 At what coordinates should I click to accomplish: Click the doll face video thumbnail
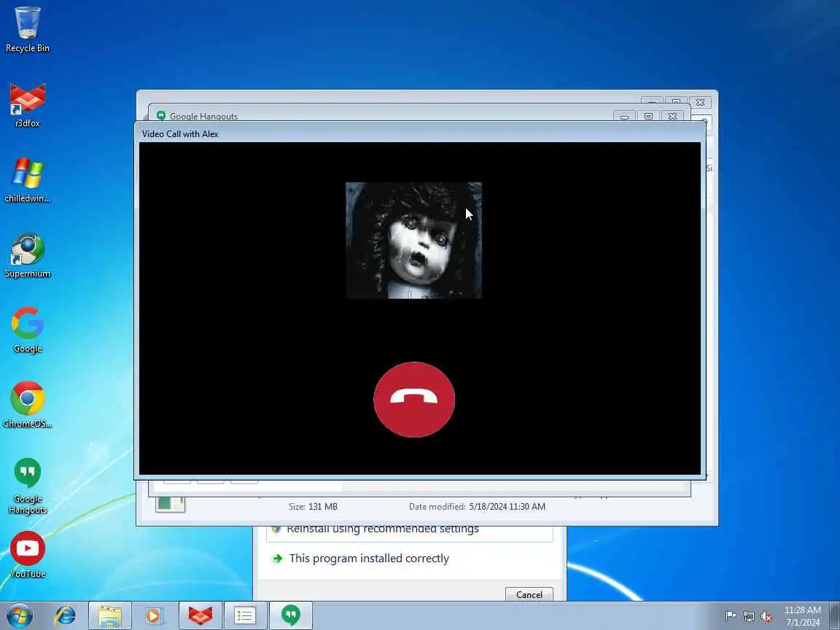(x=413, y=241)
